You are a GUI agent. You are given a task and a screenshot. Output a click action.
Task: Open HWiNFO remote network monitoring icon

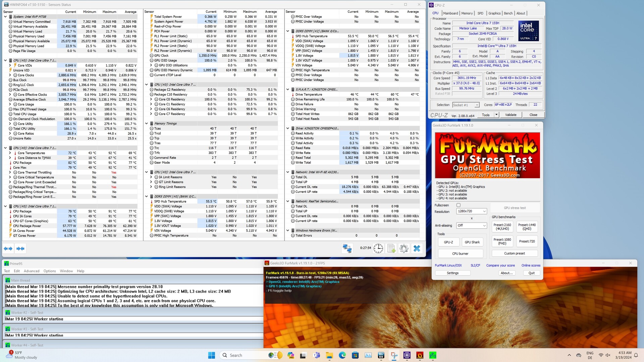[x=347, y=248]
